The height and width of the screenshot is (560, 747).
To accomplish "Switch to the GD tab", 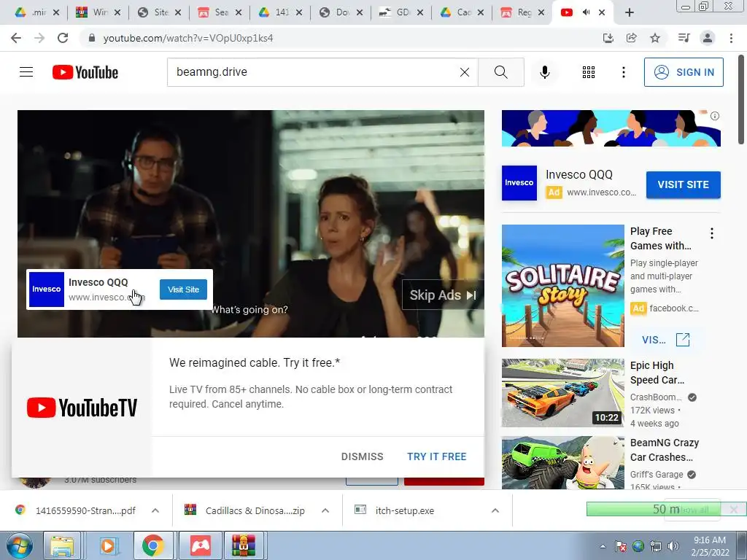I will [x=402, y=12].
